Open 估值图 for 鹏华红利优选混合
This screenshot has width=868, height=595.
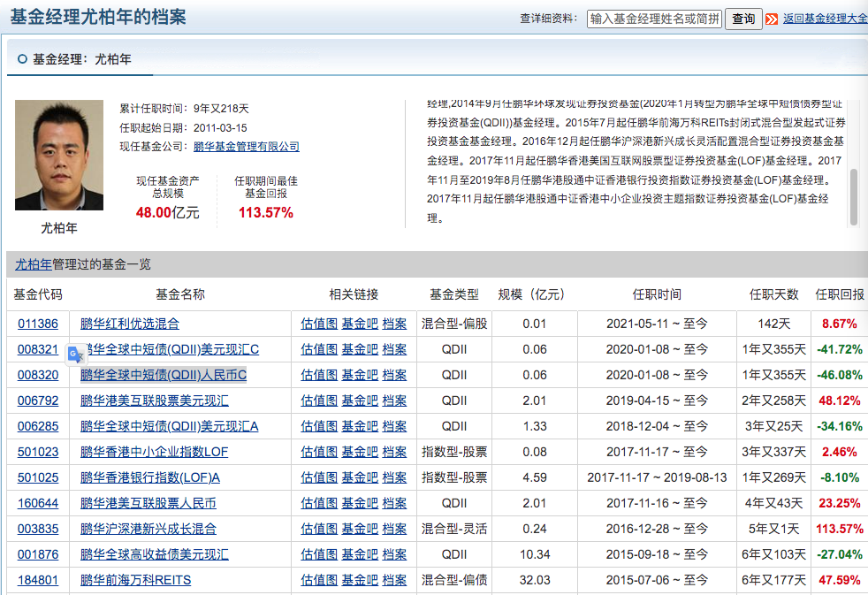click(x=319, y=324)
